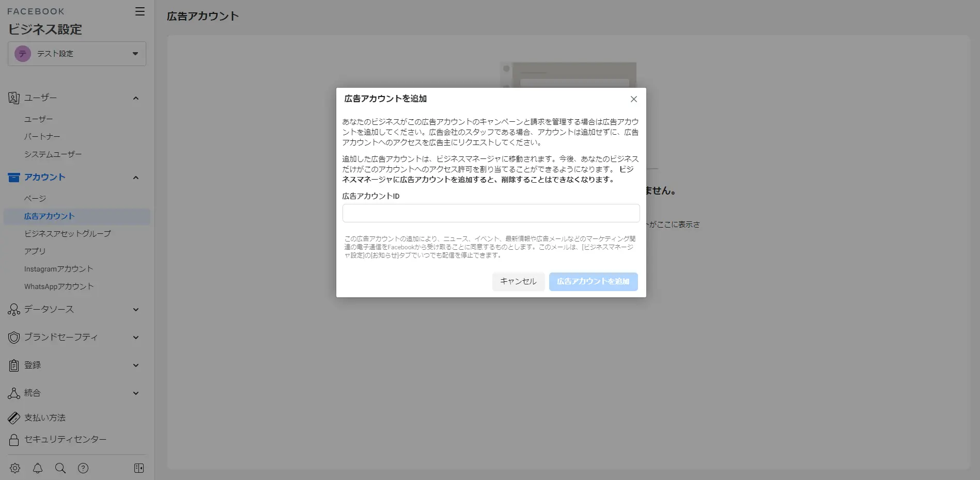Click the ブランドセーフティ section label
This screenshot has height=480, width=980.
click(x=61, y=338)
